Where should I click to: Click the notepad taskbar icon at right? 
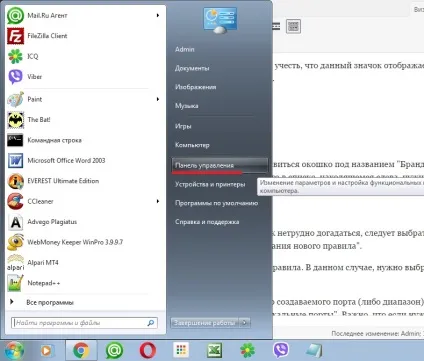pos(314,351)
